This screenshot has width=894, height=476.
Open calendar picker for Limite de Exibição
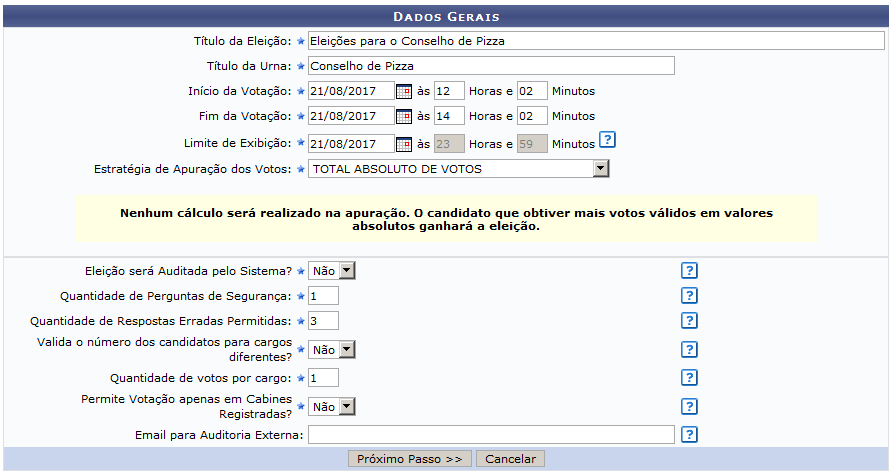point(404,143)
